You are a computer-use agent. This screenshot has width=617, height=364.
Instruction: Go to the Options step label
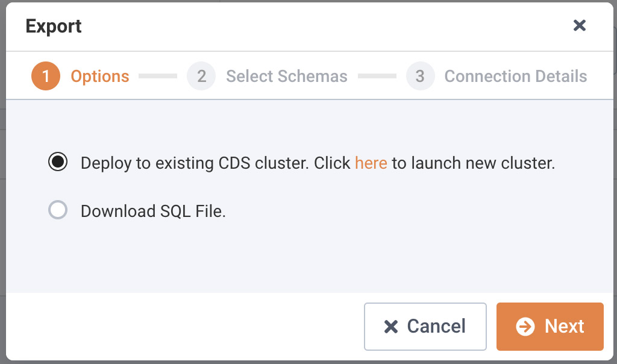[x=100, y=77]
